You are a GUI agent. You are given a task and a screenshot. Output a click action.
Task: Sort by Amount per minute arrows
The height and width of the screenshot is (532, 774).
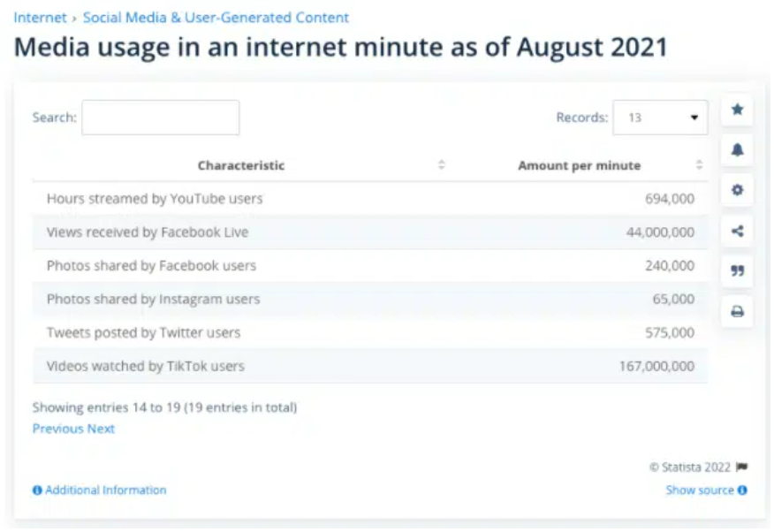pos(699,165)
